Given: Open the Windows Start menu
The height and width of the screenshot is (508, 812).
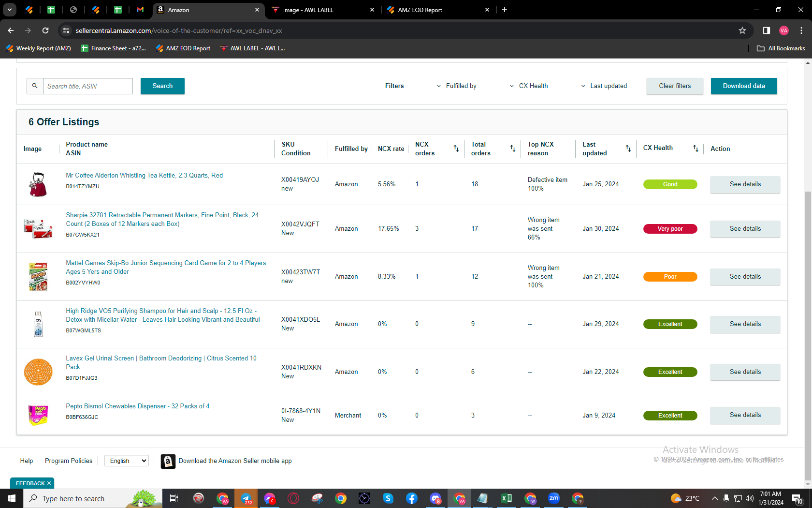Looking at the screenshot, I should pos(12,498).
